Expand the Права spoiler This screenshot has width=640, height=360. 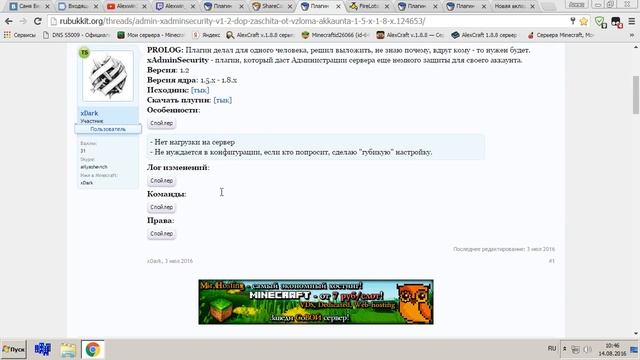click(162, 234)
